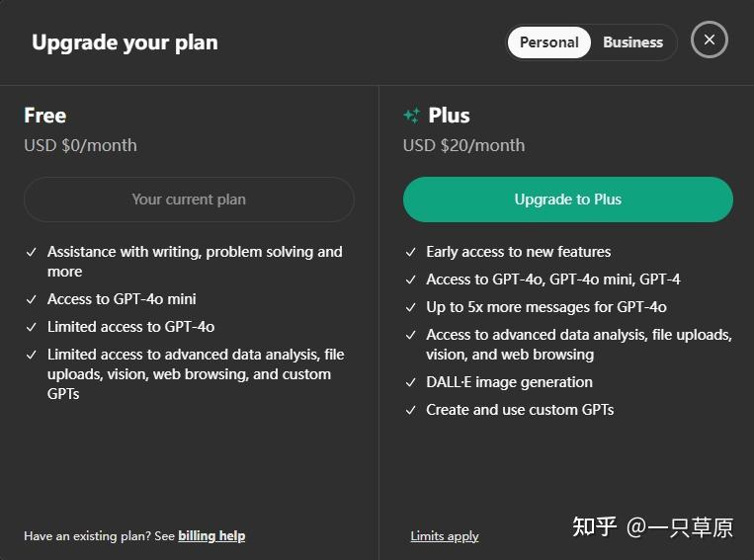754x560 pixels.
Task: Click checkmark beside Create and use custom GPTs
Action: click(x=411, y=410)
